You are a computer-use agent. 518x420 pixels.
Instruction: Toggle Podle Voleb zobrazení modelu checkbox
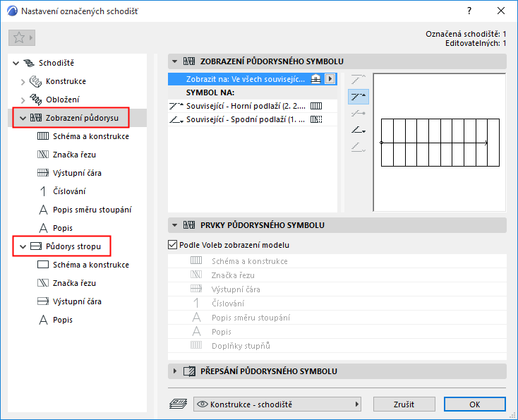(x=172, y=245)
